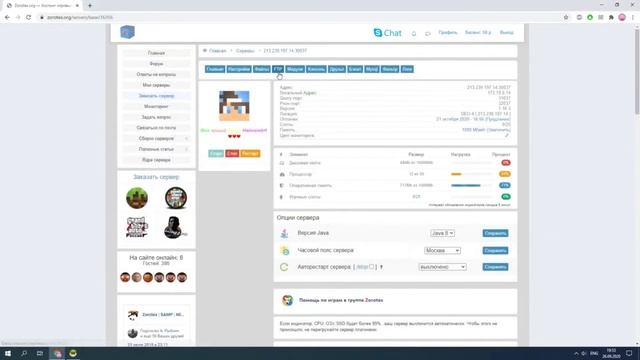
Task: Save the autorestart setting
Action: pos(495,267)
